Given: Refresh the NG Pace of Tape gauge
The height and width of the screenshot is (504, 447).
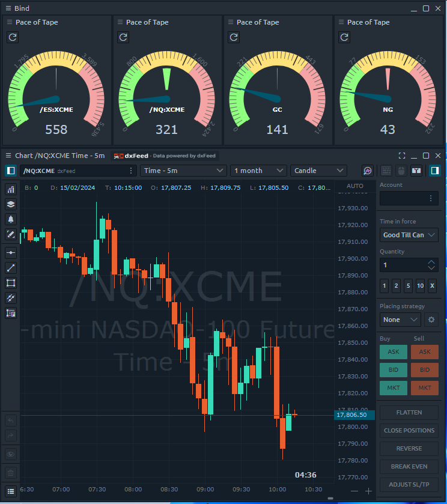Looking at the screenshot, I should click(x=344, y=37).
